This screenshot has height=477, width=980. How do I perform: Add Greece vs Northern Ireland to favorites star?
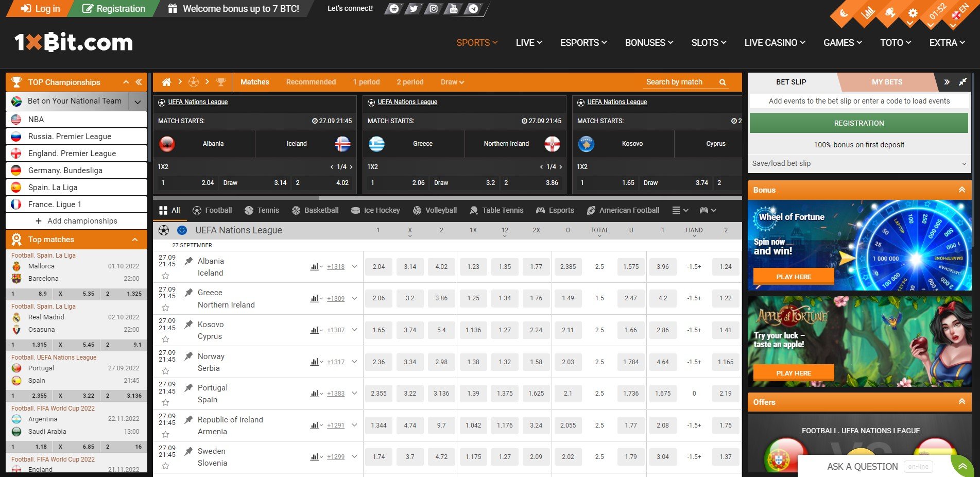click(165, 308)
